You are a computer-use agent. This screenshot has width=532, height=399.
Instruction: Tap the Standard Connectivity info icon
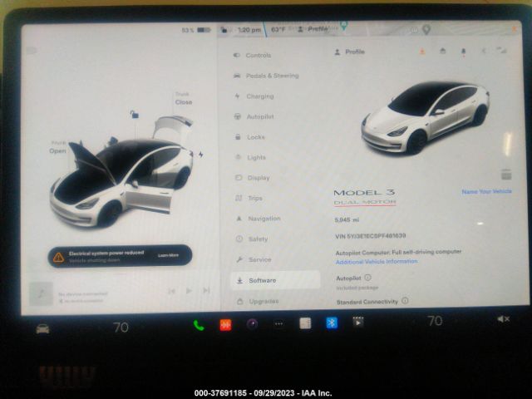click(x=405, y=301)
